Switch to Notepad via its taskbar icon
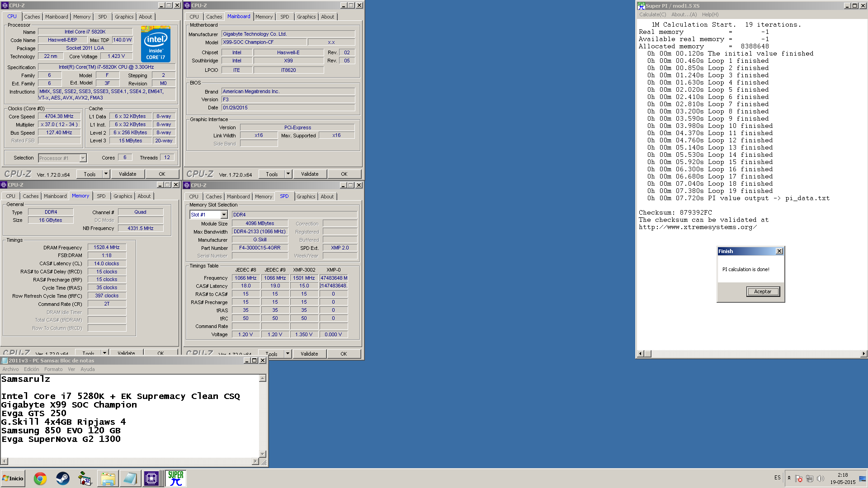This screenshot has height=488, width=868. (130, 479)
